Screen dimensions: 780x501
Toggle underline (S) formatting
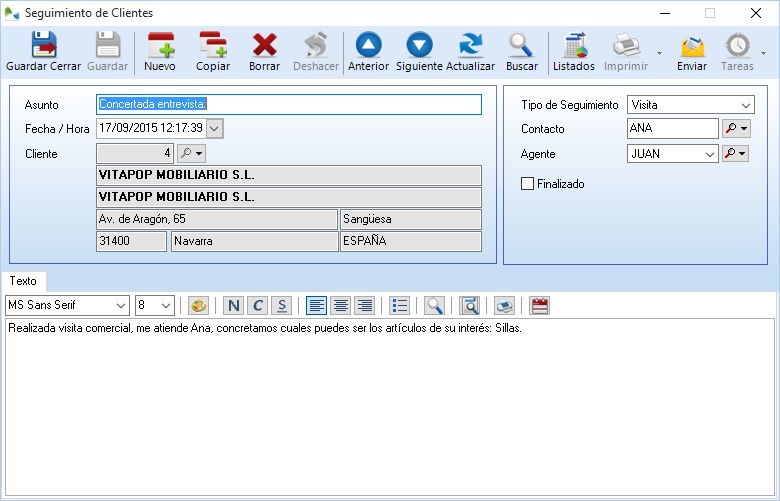click(x=282, y=305)
